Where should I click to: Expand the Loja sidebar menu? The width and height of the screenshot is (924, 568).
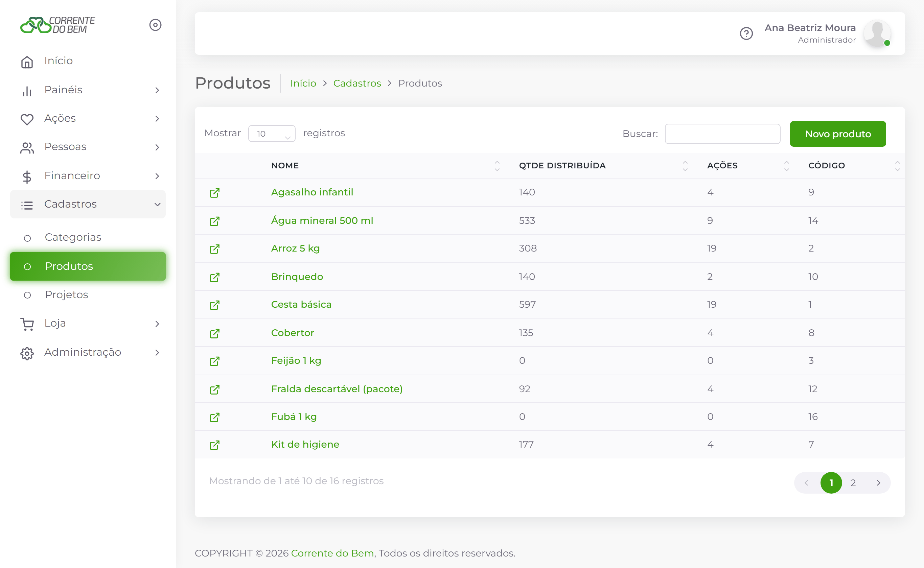[x=88, y=324]
